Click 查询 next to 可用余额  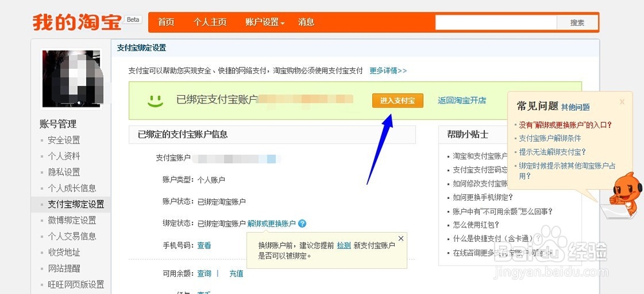coord(204,273)
